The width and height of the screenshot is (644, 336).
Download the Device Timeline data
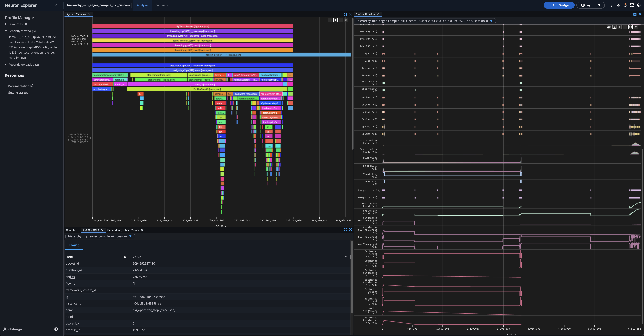614,27
